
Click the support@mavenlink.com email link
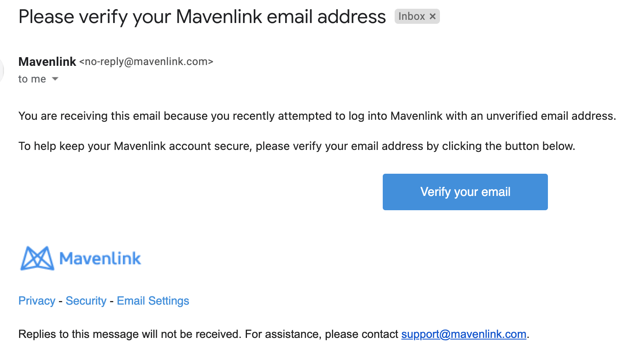464,334
